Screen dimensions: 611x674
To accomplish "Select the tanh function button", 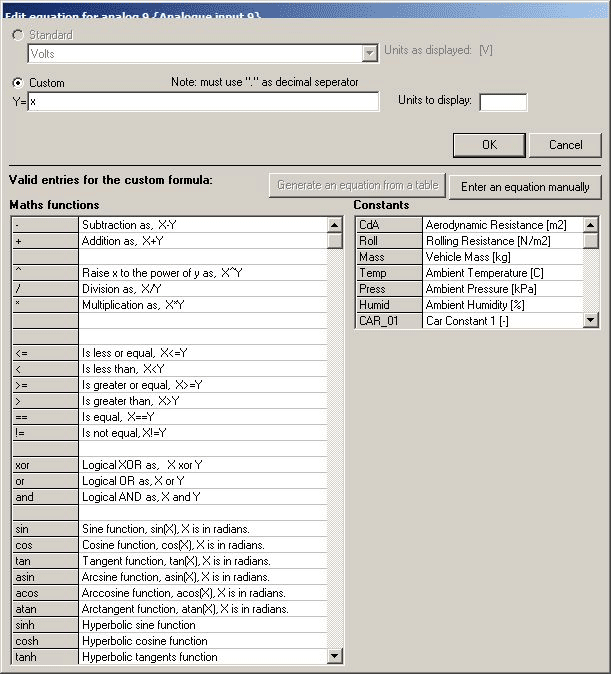I will point(45,657).
